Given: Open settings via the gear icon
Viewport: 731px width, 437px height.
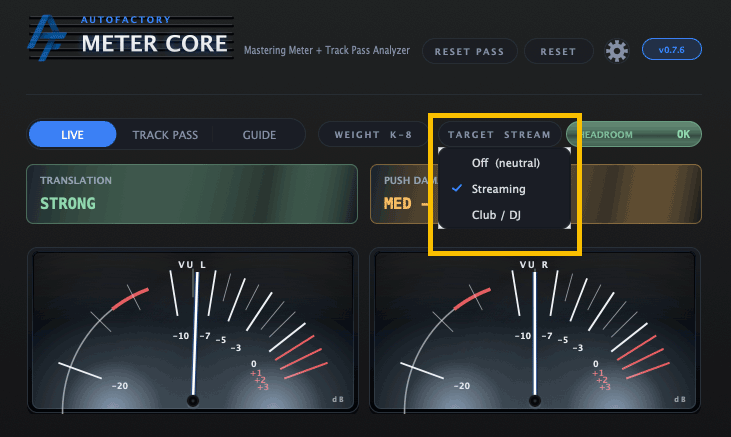Looking at the screenshot, I should click(617, 51).
